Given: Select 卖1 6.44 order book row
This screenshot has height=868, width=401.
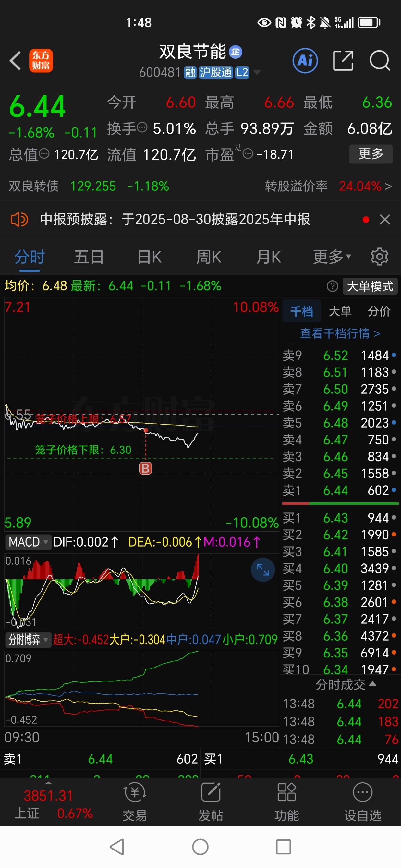Looking at the screenshot, I should (x=340, y=490).
